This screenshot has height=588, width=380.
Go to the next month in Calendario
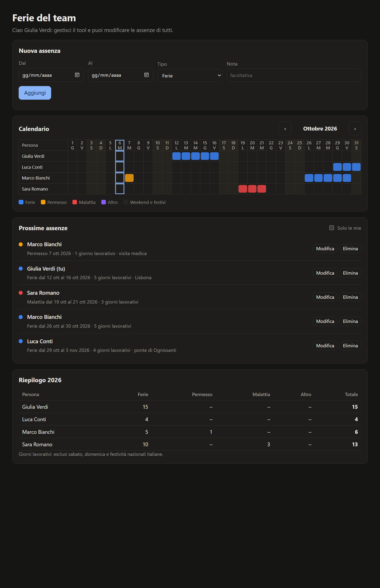[355, 129]
